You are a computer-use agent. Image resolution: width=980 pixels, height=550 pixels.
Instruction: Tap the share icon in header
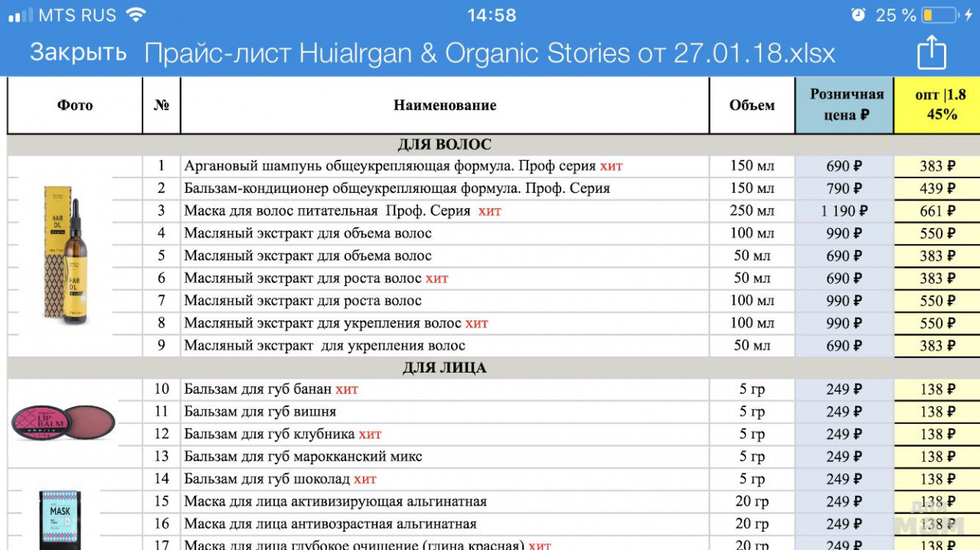point(932,54)
